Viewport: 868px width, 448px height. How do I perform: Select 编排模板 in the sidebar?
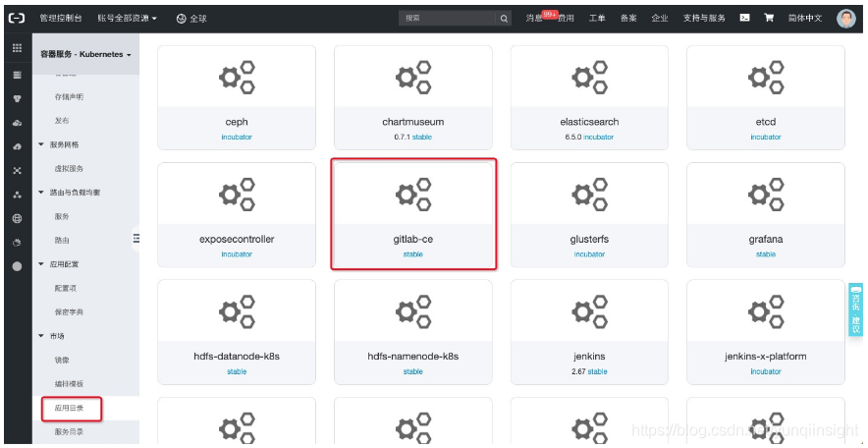[x=69, y=384]
